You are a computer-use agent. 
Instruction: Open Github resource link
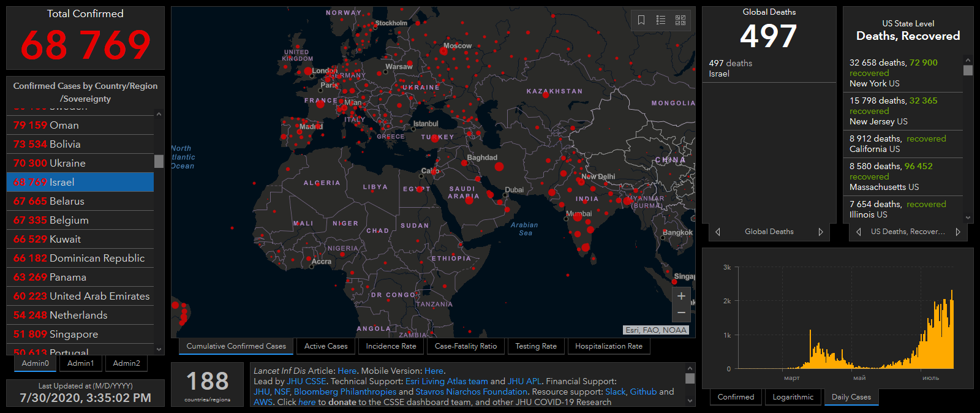pyautogui.click(x=643, y=392)
